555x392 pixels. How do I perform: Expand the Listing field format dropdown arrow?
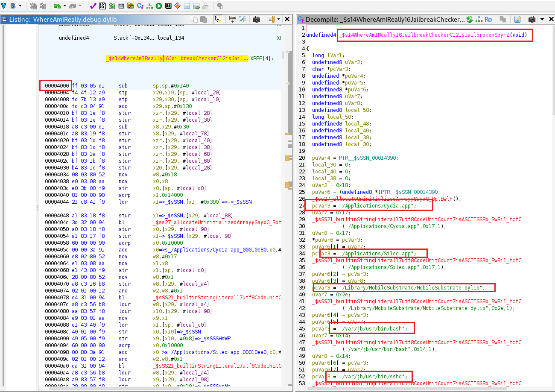[x=278, y=19]
